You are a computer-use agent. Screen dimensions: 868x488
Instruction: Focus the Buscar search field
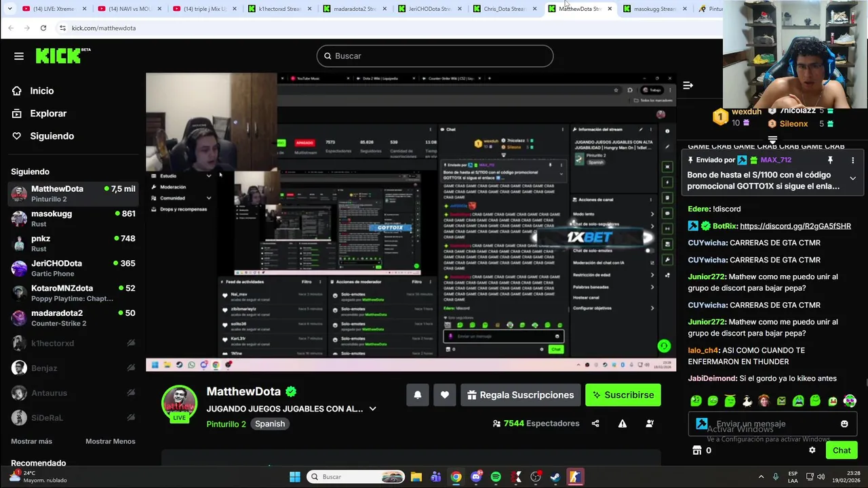tap(435, 56)
